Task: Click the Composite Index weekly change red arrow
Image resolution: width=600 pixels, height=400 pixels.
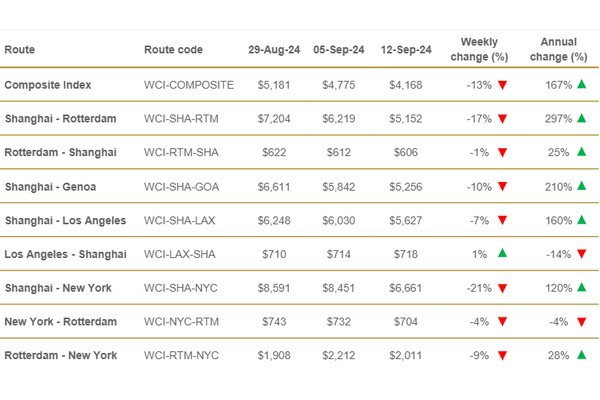Action: click(502, 85)
